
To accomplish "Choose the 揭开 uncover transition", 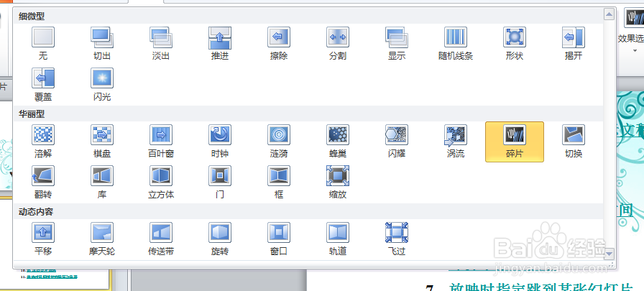I will pyautogui.click(x=574, y=44).
